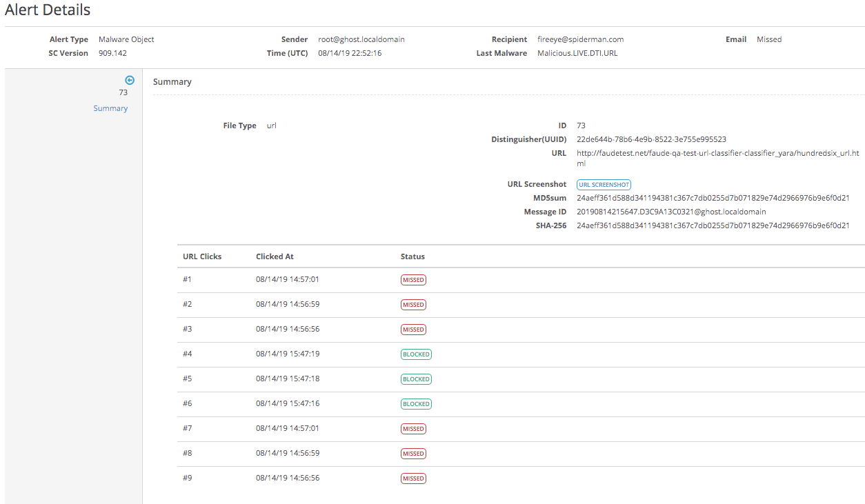Select sender root@ghost.localdomain
Viewport: 865px width, 504px height.
(361, 39)
